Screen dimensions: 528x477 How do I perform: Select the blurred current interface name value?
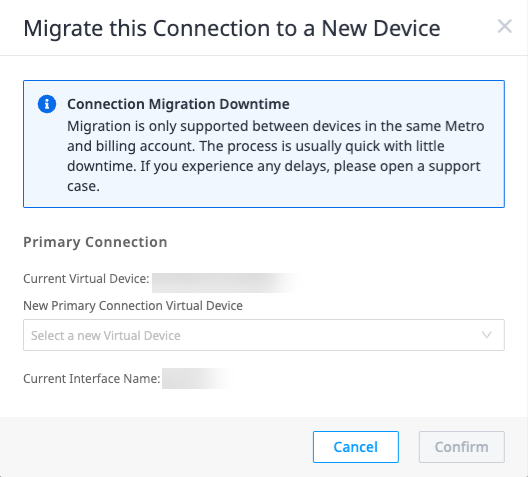tap(197, 378)
